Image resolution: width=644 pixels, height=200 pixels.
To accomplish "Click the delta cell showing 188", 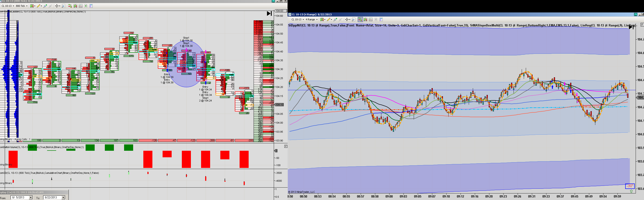I will [32, 140].
